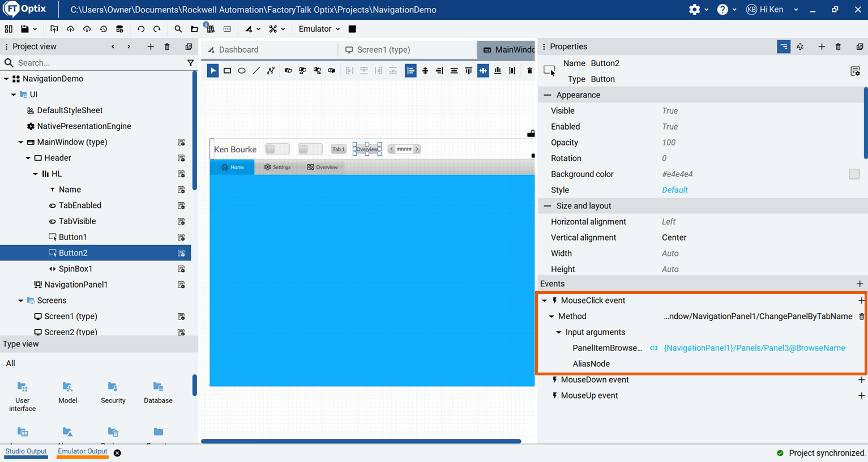Viewport: 868px width, 462px height.
Task: Open the Emulator target dropdown
Action: [319, 29]
